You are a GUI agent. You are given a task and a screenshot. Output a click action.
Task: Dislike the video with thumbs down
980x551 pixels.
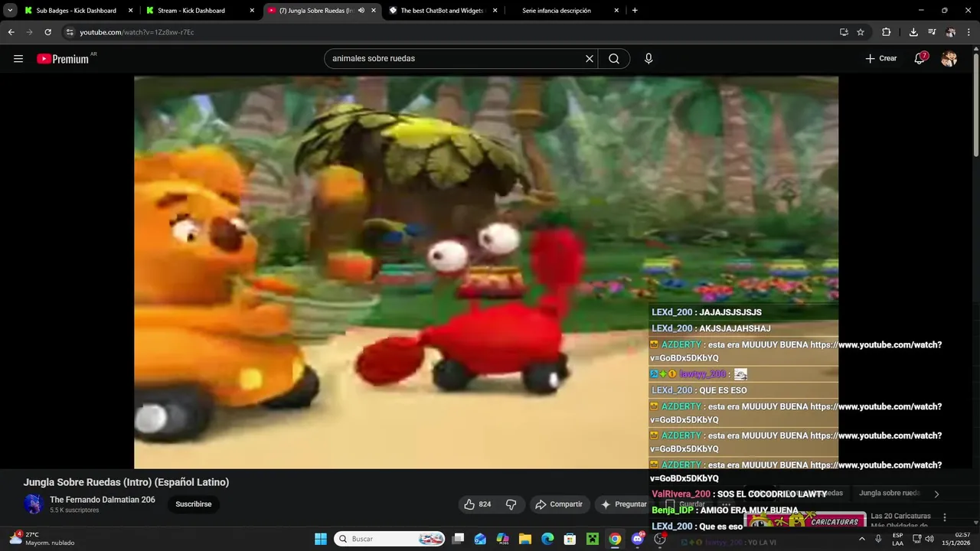click(511, 504)
